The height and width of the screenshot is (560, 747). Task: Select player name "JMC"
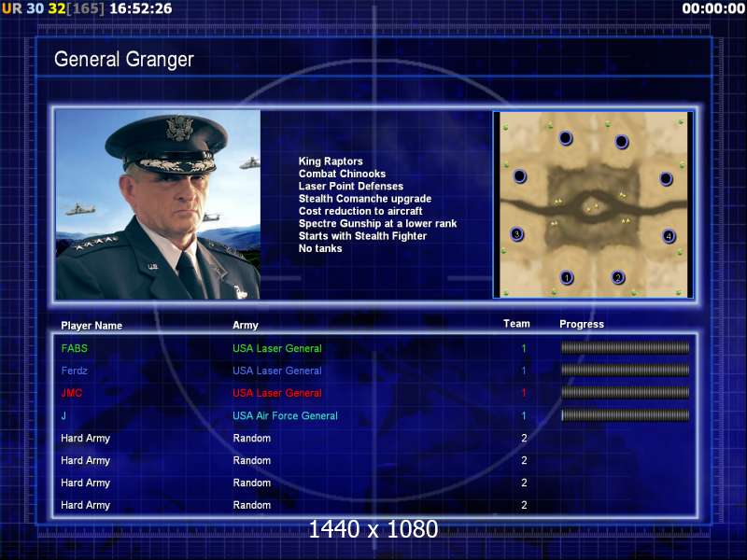tap(72, 393)
